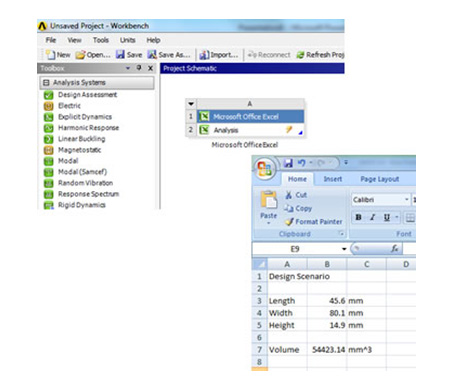Select the Analysis cell in schematic
Image resolution: width=452 pixels, height=378 pixels.
click(250, 130)
